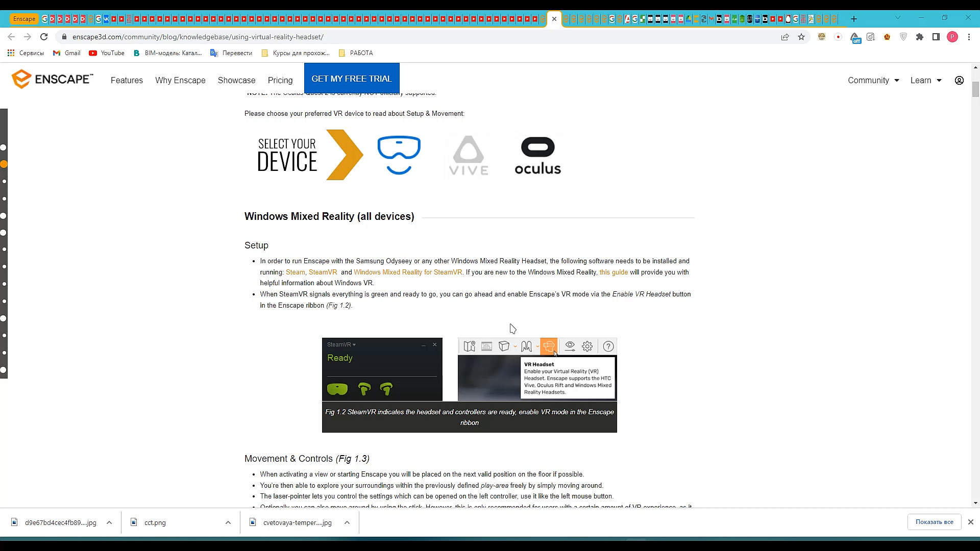Expand the Community dropdown menu
Screen dimensions: 980x551
pyautogui.click(x=873, y=81)
